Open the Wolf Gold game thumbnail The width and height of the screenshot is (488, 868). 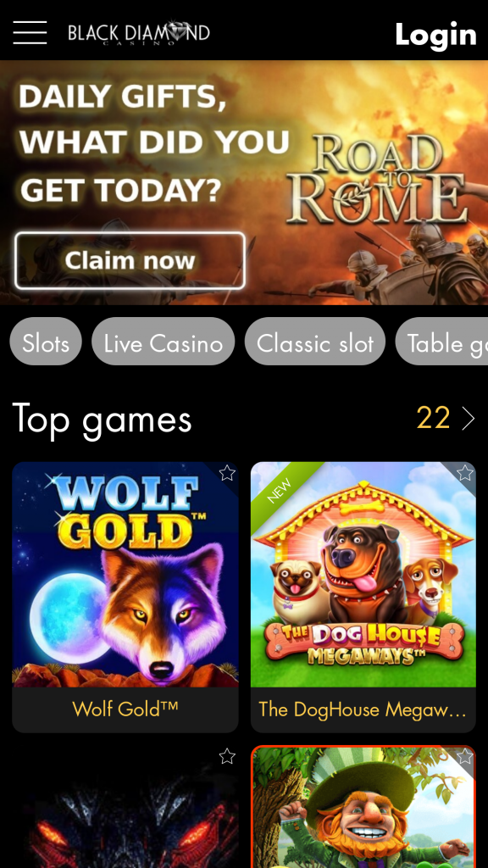point(125,575)
